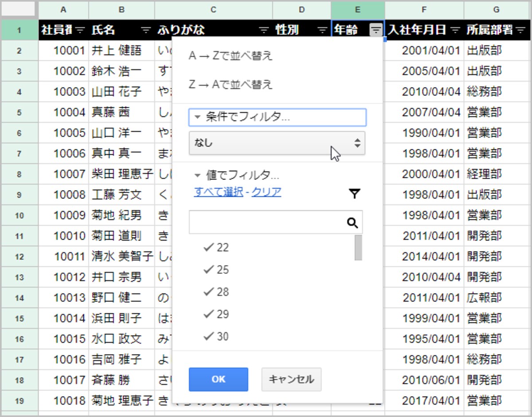This screenshot has width=532, height=417.
Task: Click cell with 野口 健二
Action: click(121, 297)
